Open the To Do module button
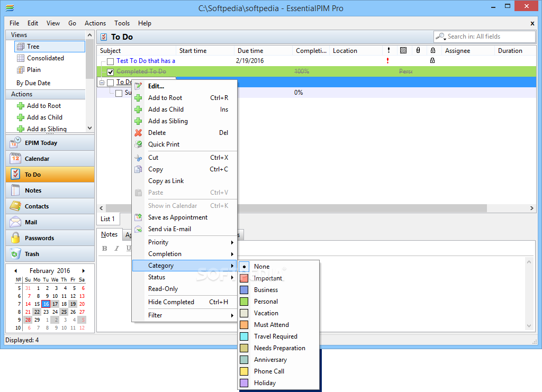 pos(50,175)
